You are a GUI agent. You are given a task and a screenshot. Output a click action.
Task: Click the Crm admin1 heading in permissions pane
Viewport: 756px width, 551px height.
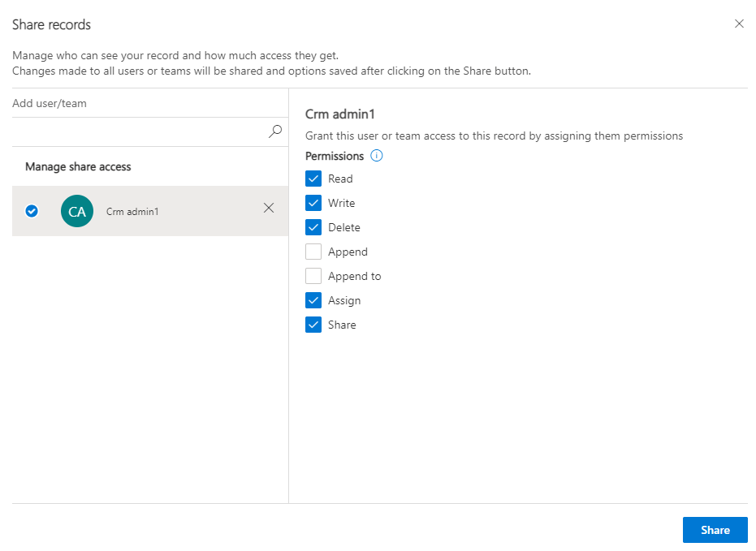click(339, 114)
